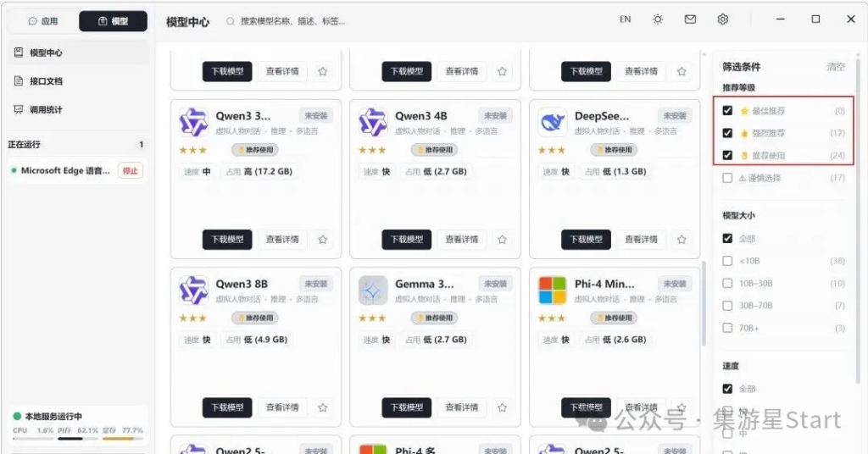Image resolution: width=868 pixels, height=454 pixels.
Task: Click 推荐使用 badge on Gemma 3... card
Action: click(x=435, y=318)
